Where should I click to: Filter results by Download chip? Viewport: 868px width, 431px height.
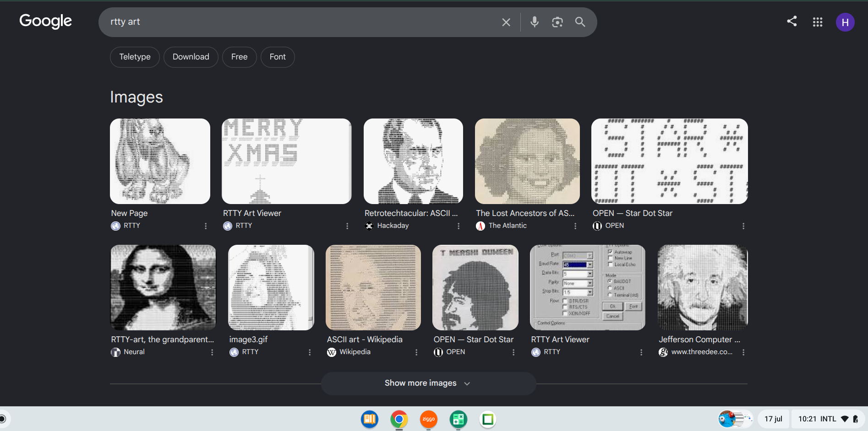(x=191, y=57)
